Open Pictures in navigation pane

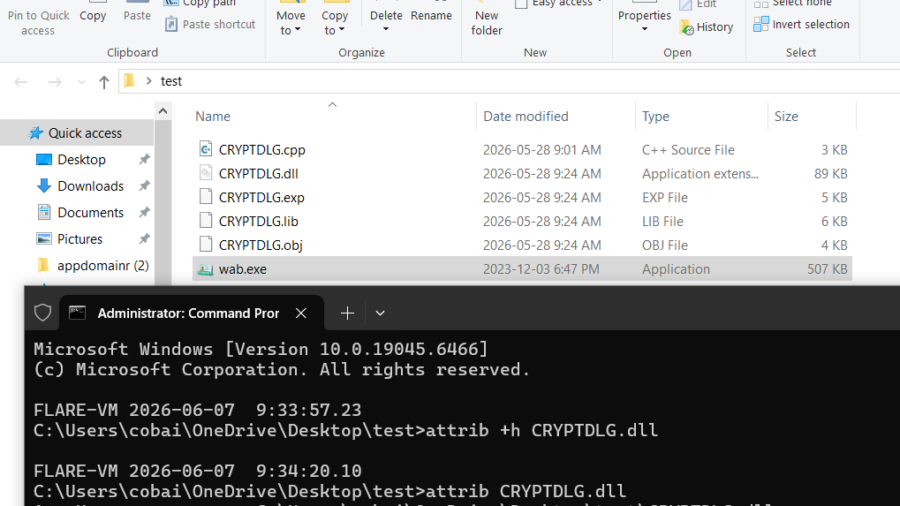coord(80,239)
